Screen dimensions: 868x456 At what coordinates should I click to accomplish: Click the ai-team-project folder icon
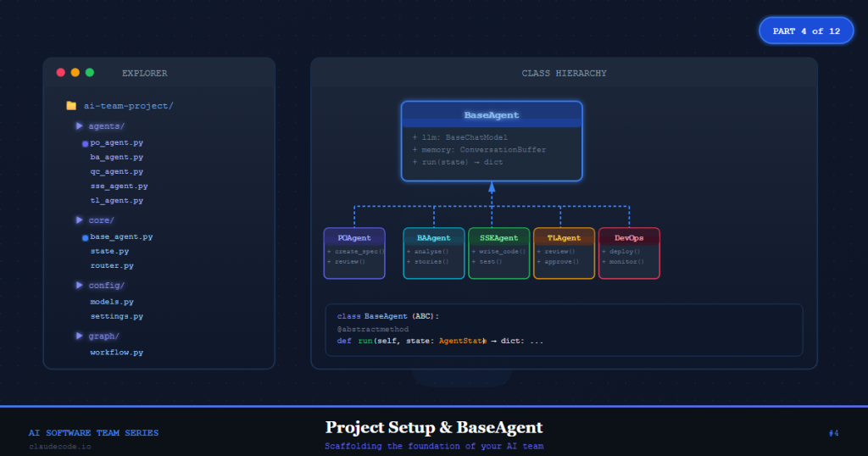tap(71, 106)
